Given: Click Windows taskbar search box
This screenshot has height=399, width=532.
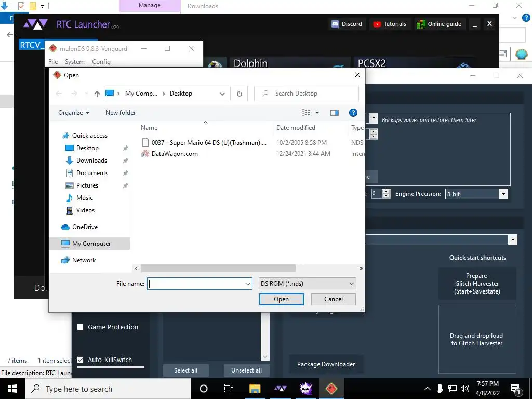Looking at the screenshot, I should point(109,389).
